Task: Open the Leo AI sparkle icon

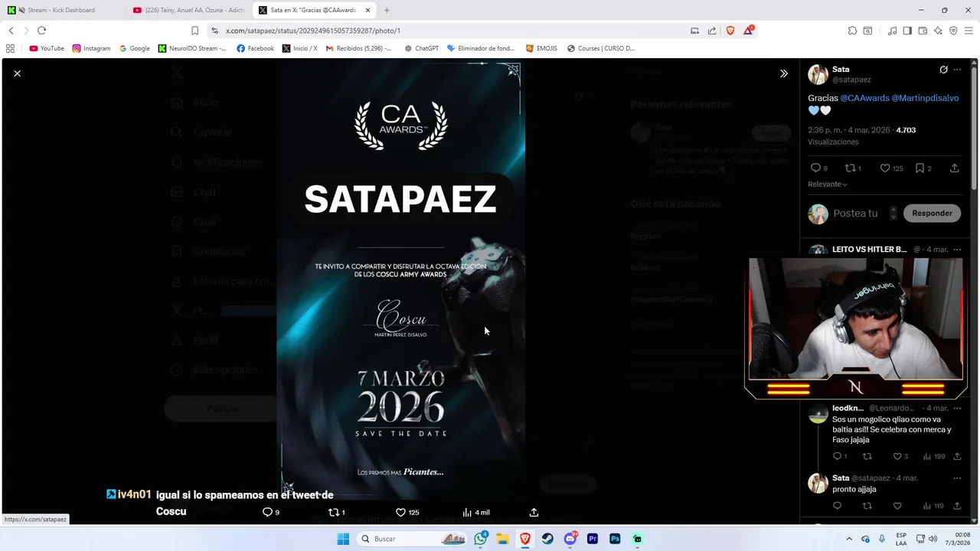Action: tap(938, 31)
